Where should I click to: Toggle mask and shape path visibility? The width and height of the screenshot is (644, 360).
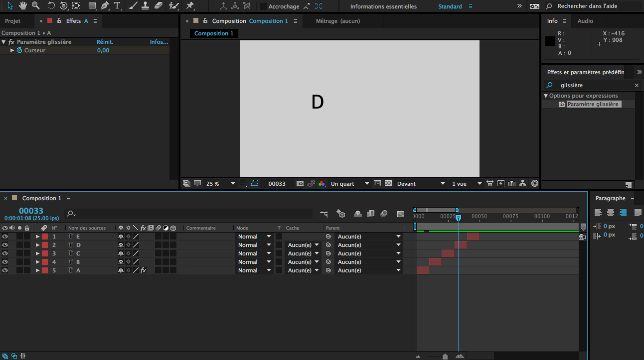[255, 184]
